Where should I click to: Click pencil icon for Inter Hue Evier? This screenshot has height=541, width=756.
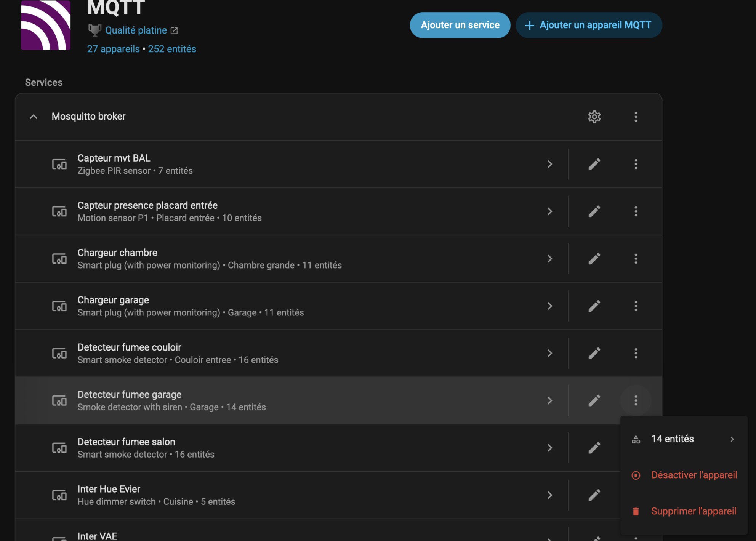coord(594,495)
